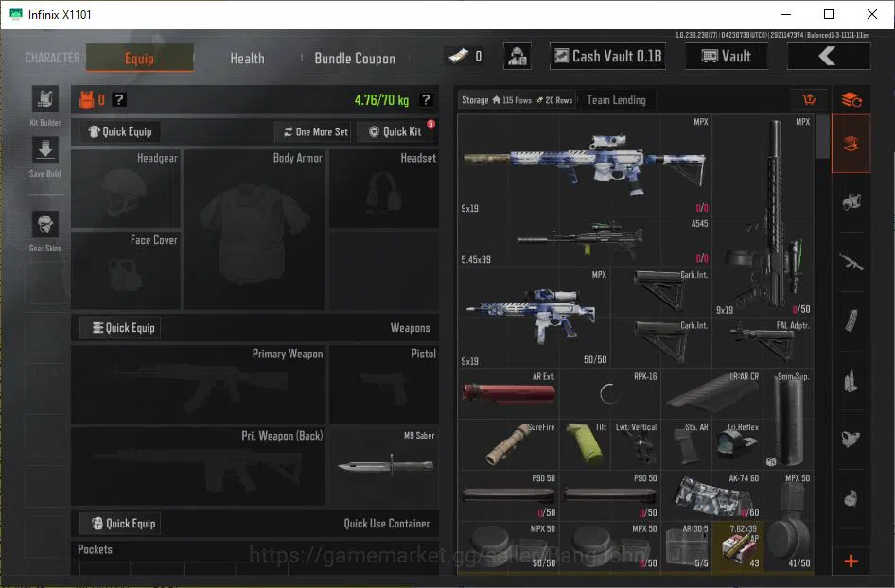The image size is (895, 588).
Task: Click the back arrow button
Action: [829, 56]
